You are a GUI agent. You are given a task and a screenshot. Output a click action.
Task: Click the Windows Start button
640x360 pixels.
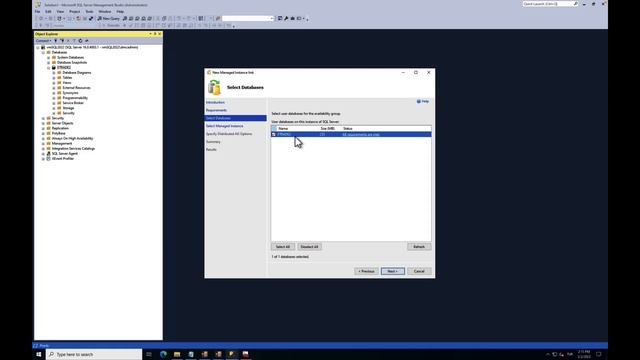point(39,354)
